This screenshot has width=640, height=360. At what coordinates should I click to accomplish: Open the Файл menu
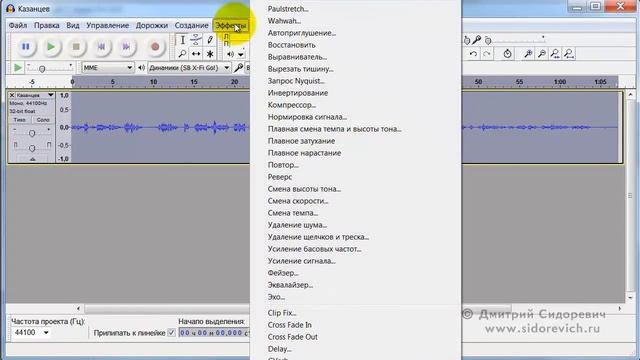tap(18, 25)
